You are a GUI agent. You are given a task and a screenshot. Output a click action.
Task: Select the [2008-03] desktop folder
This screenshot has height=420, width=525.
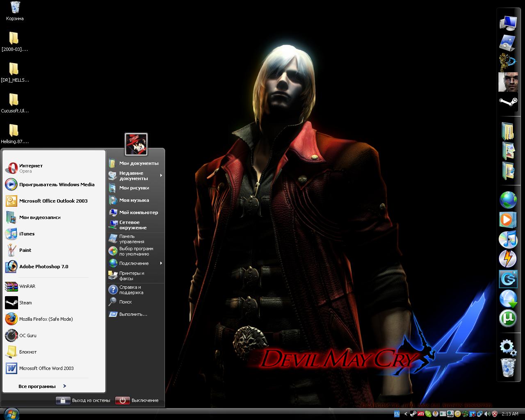pyautogui.click(x=15, y=42)
